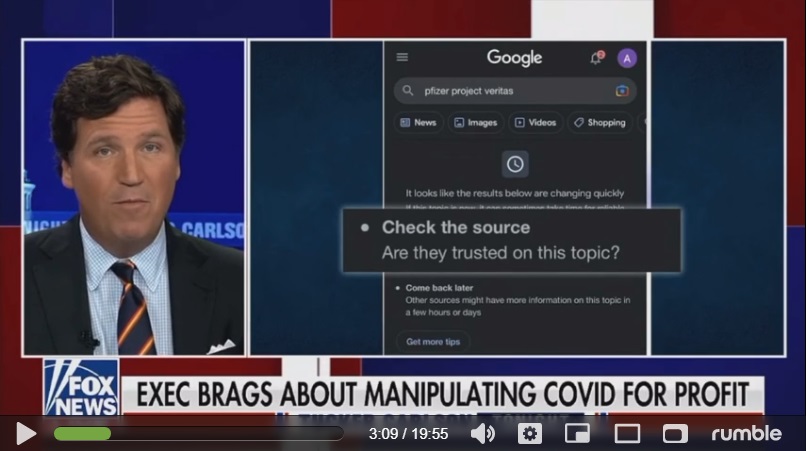
Task: Click the Fox News logo
Action: (x=81, y=387)
